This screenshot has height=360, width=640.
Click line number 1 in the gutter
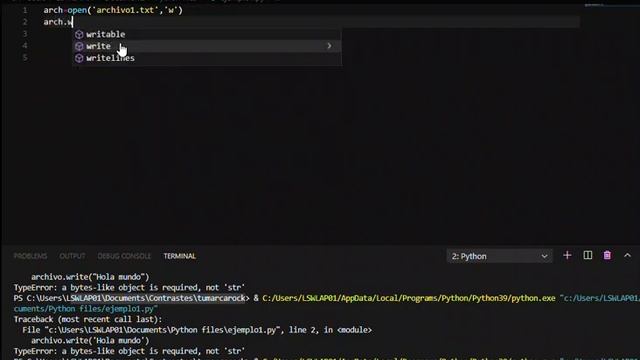(25, 10)
